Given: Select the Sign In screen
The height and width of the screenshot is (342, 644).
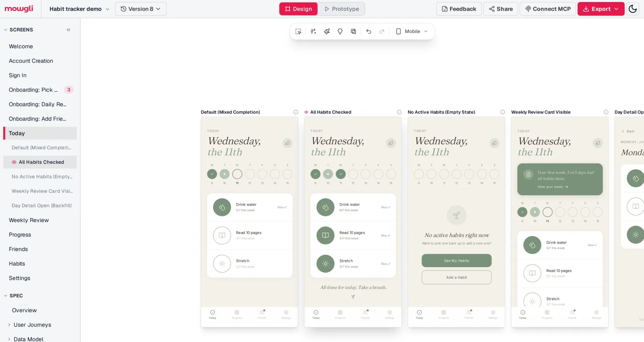Looking at the screenshot, I should [40, 75].
